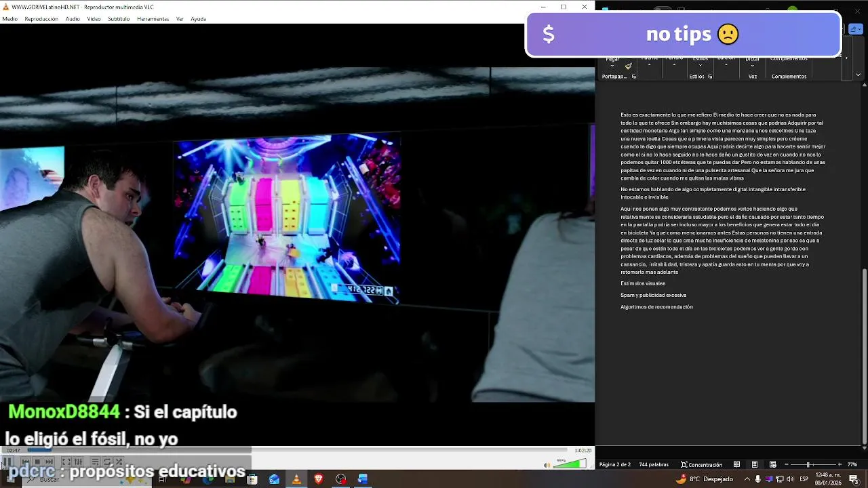Open the Herramientas menu

(153, 19)
